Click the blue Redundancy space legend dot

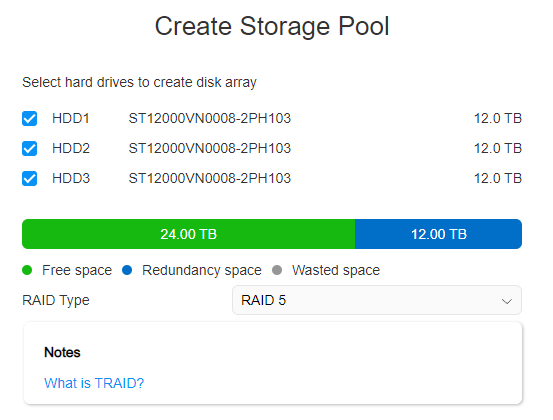127,270
